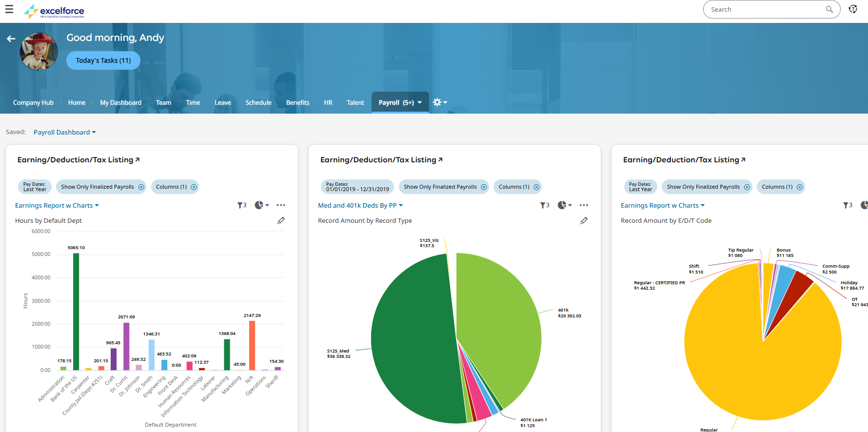Open filters on the Med and 401k Deds card
This screenshot has width=868, height=432.
click(544, 205)
